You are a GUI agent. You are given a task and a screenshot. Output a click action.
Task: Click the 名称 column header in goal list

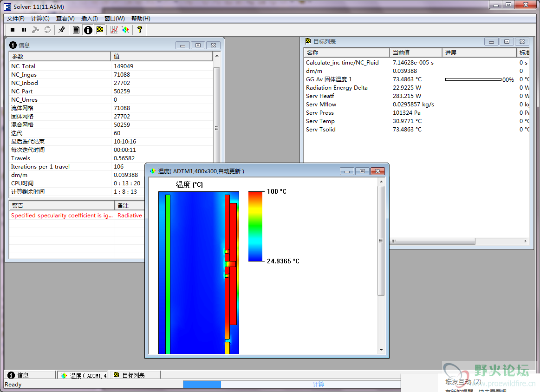pos(346,52)
